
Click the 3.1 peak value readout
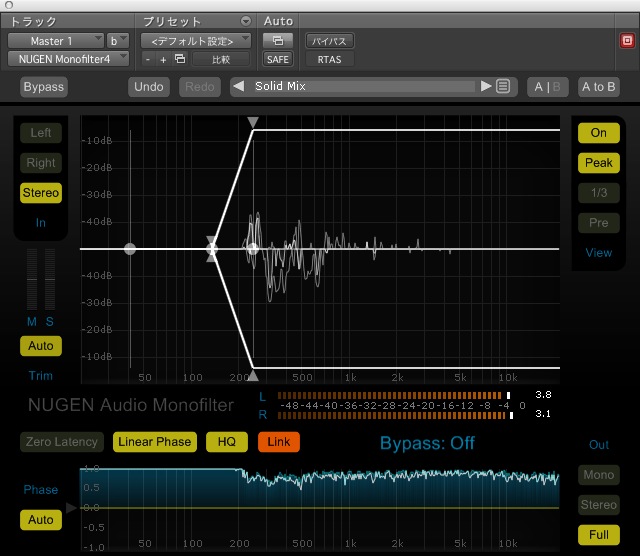(x=543, y=414)
